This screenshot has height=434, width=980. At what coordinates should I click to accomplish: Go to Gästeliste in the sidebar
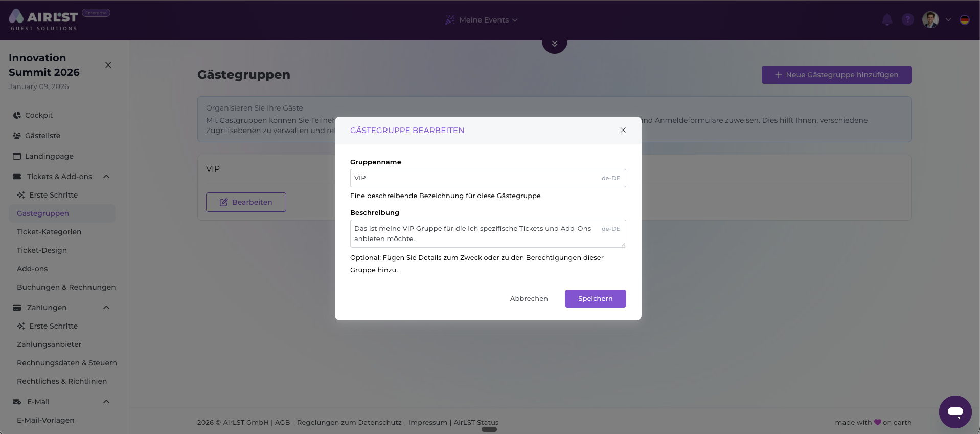[x=42, y=136]
